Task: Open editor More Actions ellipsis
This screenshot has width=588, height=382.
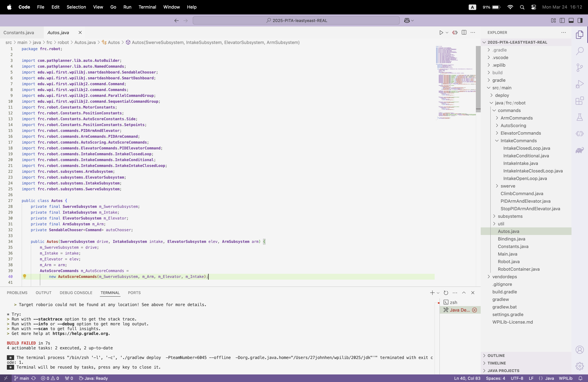Action: 473,33
